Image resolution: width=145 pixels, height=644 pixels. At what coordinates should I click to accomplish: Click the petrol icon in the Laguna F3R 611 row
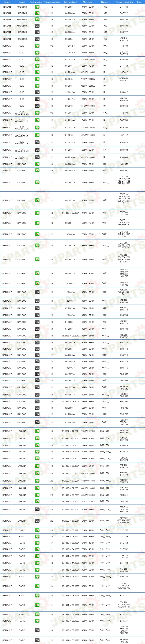point(37,495)
